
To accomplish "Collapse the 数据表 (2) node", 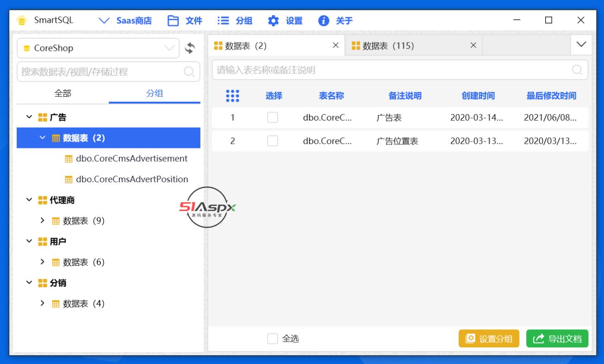I will click(43, 138).
